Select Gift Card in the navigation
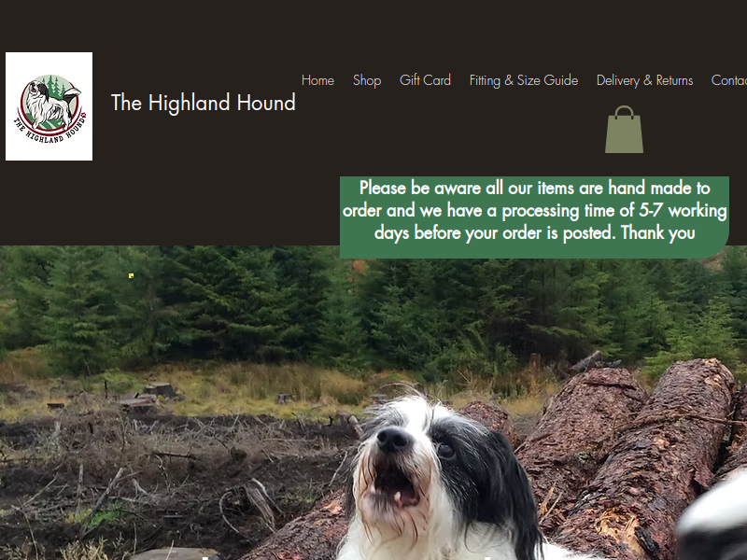Image resolution: width=747 pixels, height=560 pixels. tap(425, 80)
